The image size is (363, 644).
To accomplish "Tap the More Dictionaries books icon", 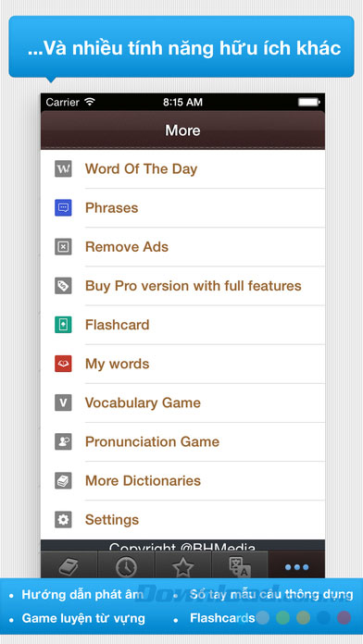I will click(63, 481).
